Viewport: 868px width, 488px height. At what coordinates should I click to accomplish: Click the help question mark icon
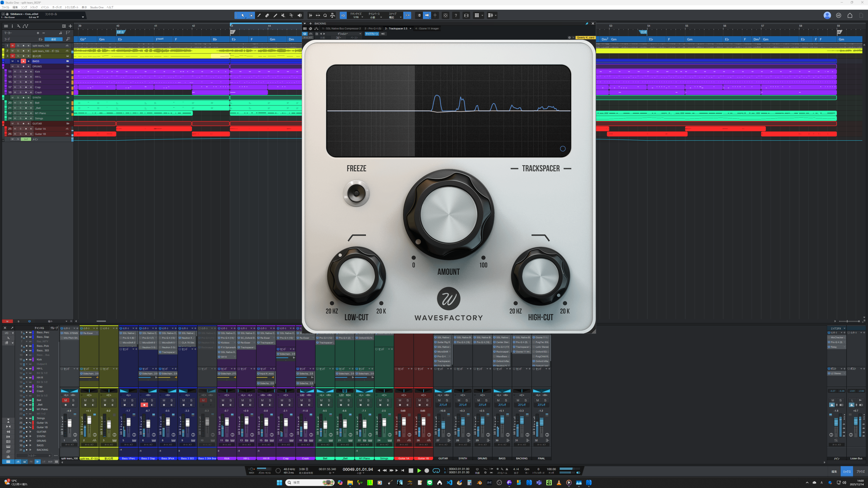pos(456,15)
